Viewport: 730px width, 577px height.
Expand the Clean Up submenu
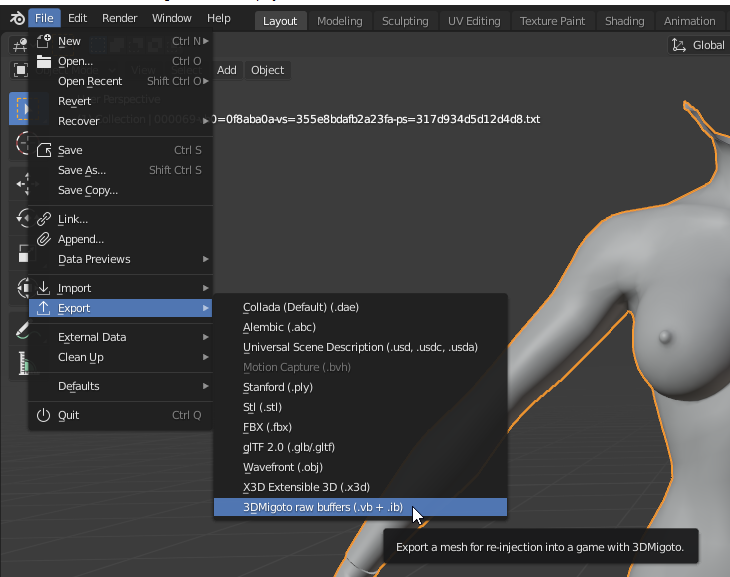(x=121, y=357)
